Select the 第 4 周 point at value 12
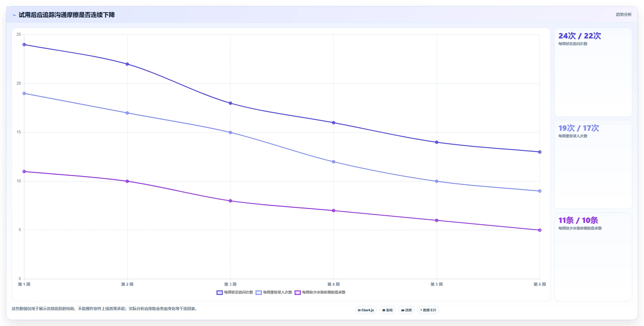This screenshot has height=326, width=644. (x=333, y=162)
